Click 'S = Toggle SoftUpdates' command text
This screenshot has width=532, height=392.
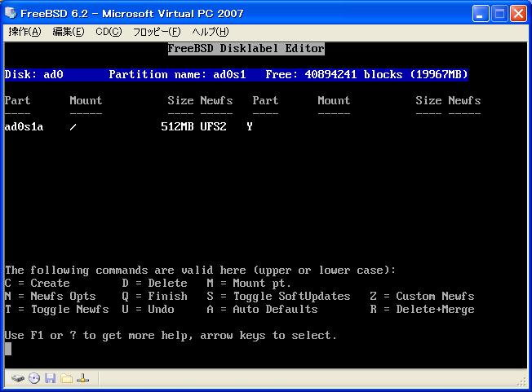(x=278, y=297)
